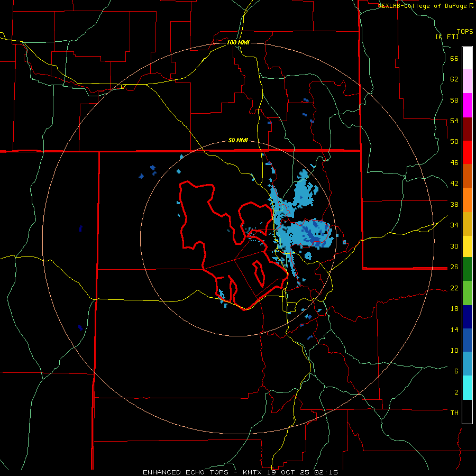Click the cyan band near 2 K FT

tap(467, 388)
